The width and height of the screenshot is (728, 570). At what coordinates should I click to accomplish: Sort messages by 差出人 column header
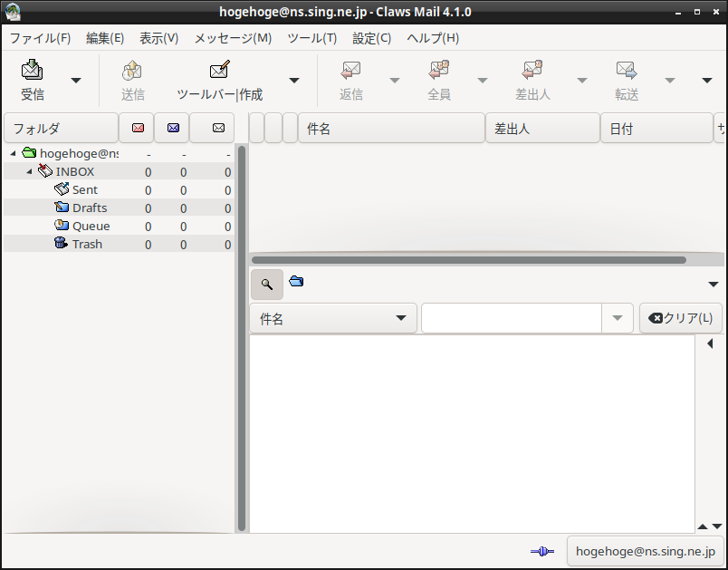click(x=542, y=128)
